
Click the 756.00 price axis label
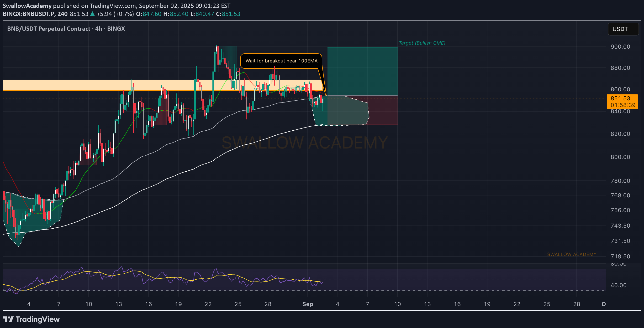pos(620,210)
